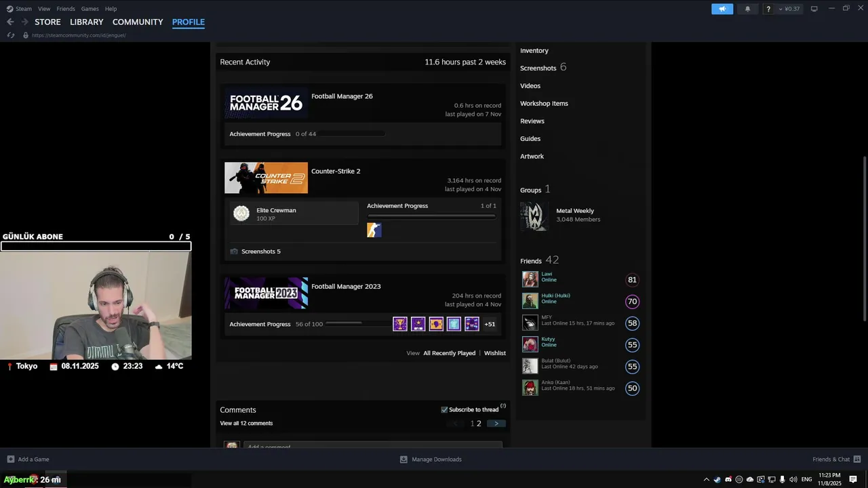Open the Workshop Items link
This screenshot has height=488, width=868.
click(544, 104)
